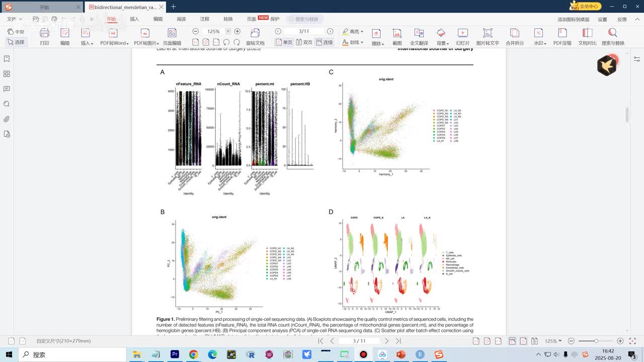The image size is (644, 362).
Task: Open Search and Replace (搜索与替换) tool
Action: [x=613, y=37]
